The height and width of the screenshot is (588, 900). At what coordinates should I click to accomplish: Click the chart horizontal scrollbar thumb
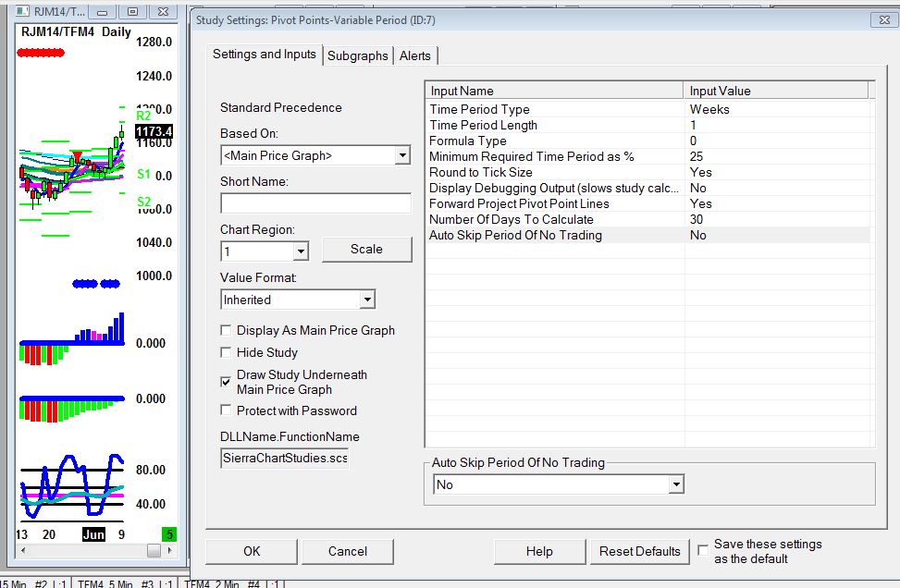point(154,550)
